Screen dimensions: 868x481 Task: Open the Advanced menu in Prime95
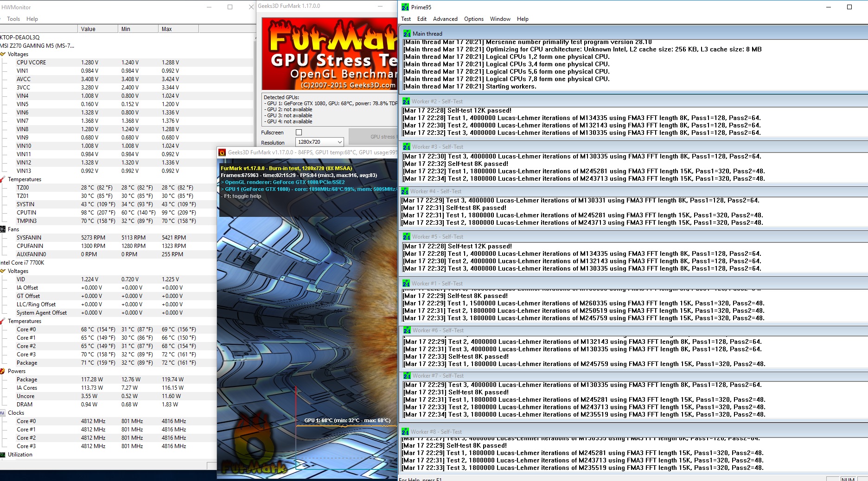tap(445, 19)
